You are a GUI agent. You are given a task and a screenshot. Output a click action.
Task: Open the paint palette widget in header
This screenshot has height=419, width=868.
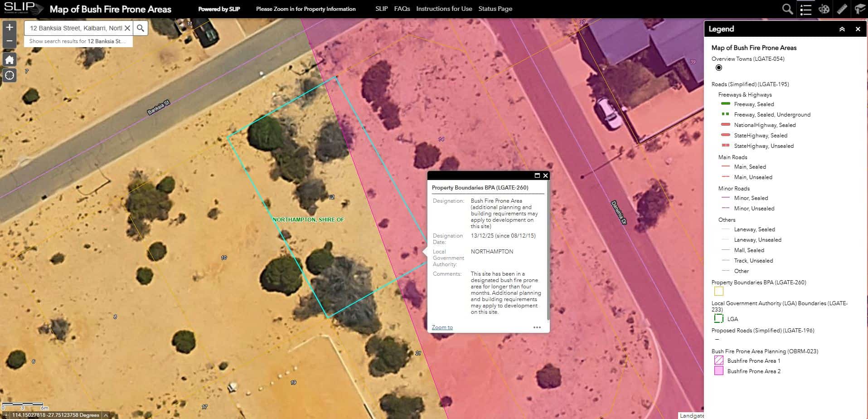[x=824, y=9]
